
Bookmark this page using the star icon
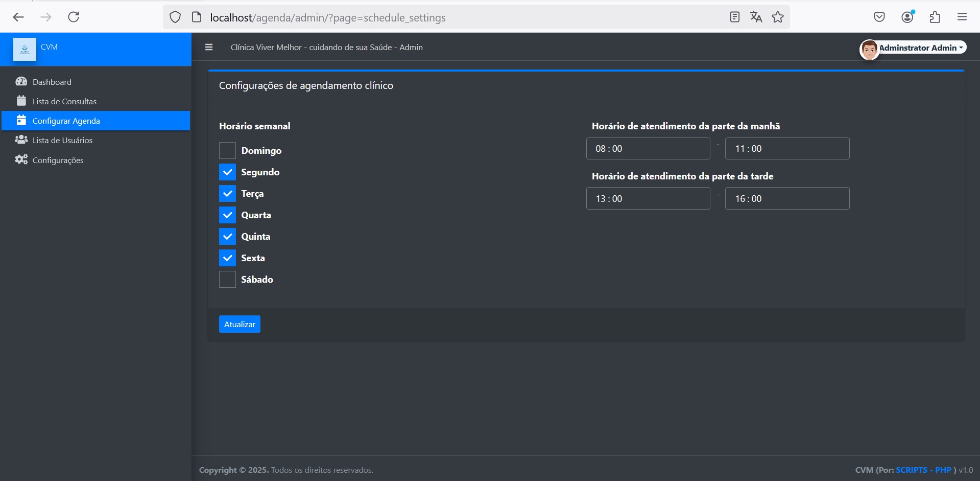pos(777,17)
